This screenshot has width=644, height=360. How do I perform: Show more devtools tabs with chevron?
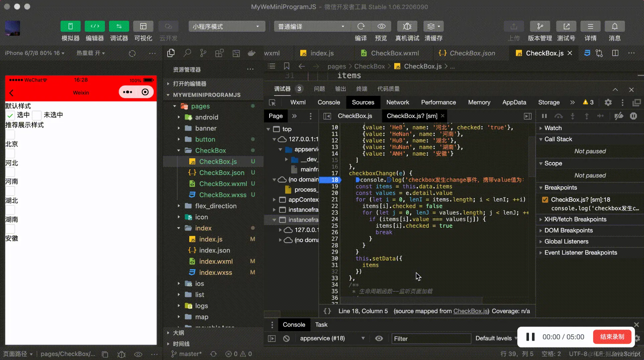click(x=572, y=103)
